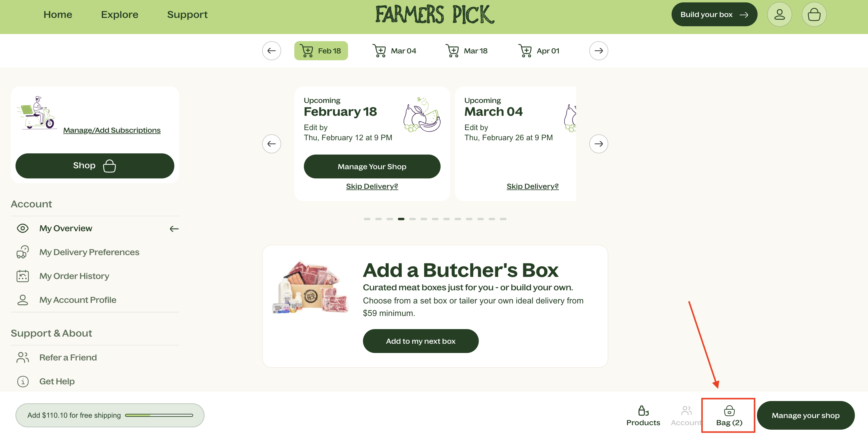
Task: Open My Order History
Action: pos(74,276)
